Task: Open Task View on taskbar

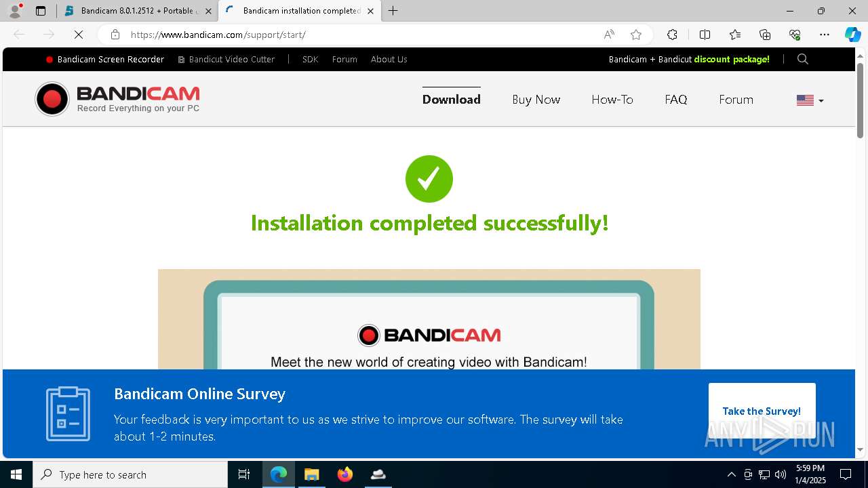Action: (244, 474)
